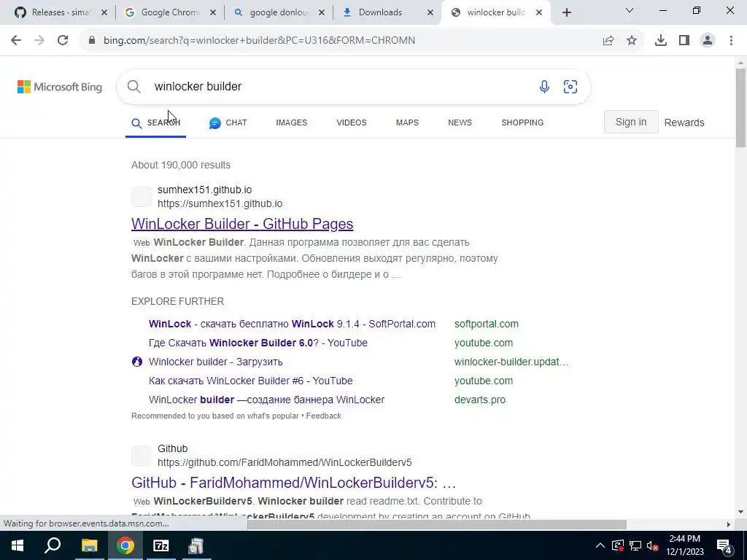Screen dimensions: 747x560
Task: Click the muted volume tray icon
Action: tap(653, 545)
